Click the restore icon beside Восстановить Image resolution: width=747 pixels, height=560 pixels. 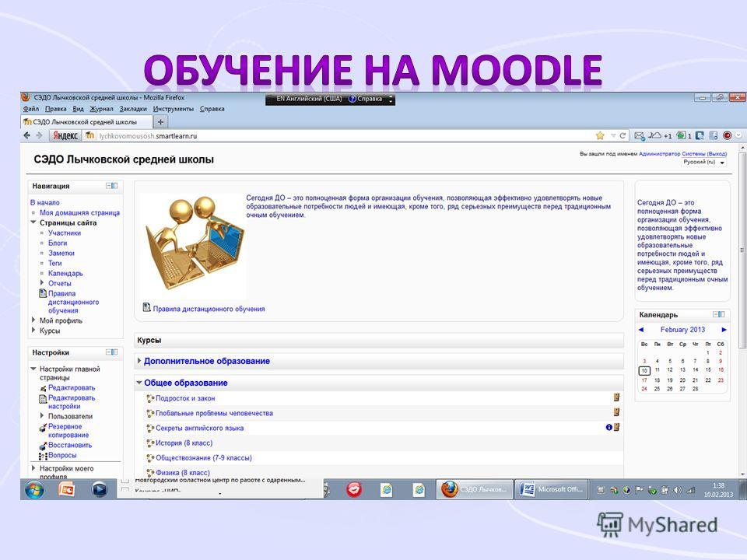[x=43, y=445]
